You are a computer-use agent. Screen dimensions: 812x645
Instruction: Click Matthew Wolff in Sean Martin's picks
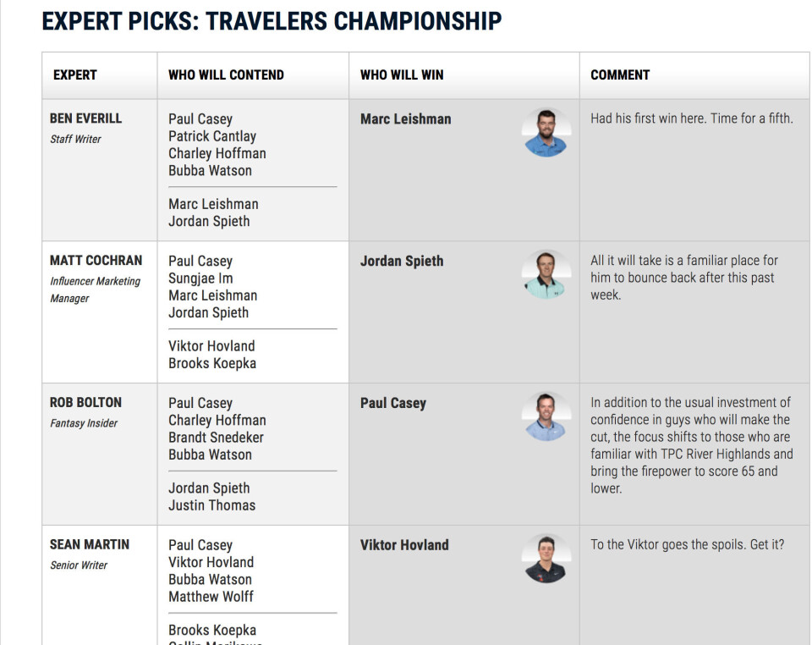coord(211,596)
